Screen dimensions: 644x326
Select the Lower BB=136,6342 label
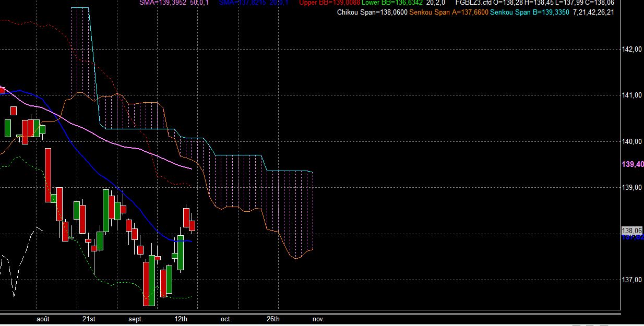tap(392, 3)
